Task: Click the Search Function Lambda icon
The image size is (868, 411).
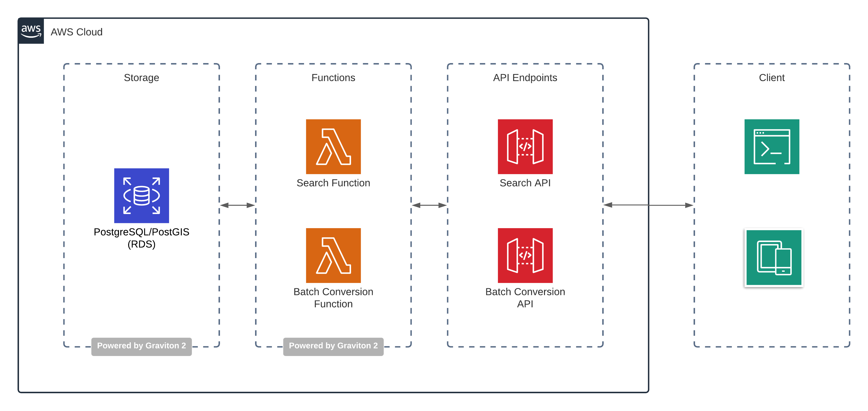Action: 333,147
